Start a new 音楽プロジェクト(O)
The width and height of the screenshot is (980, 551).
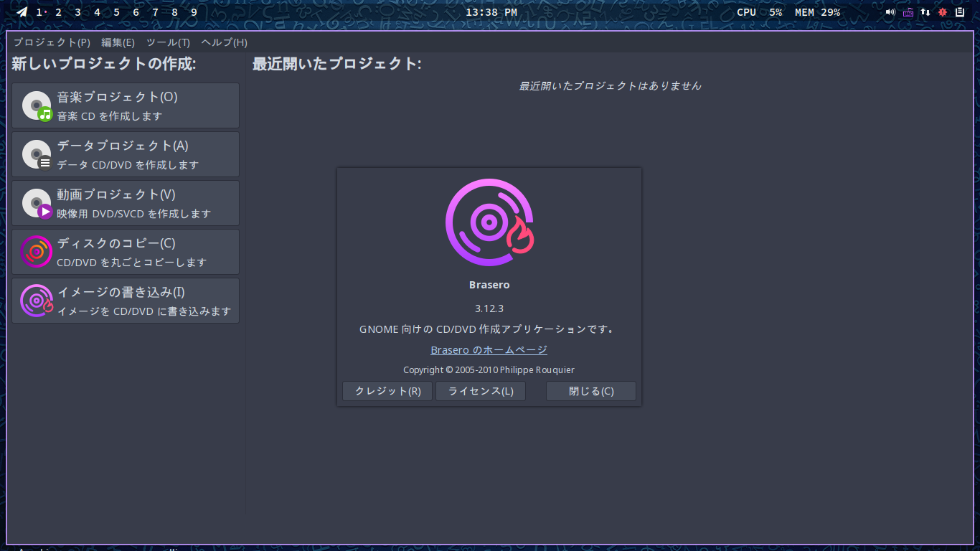pos(126,105)
